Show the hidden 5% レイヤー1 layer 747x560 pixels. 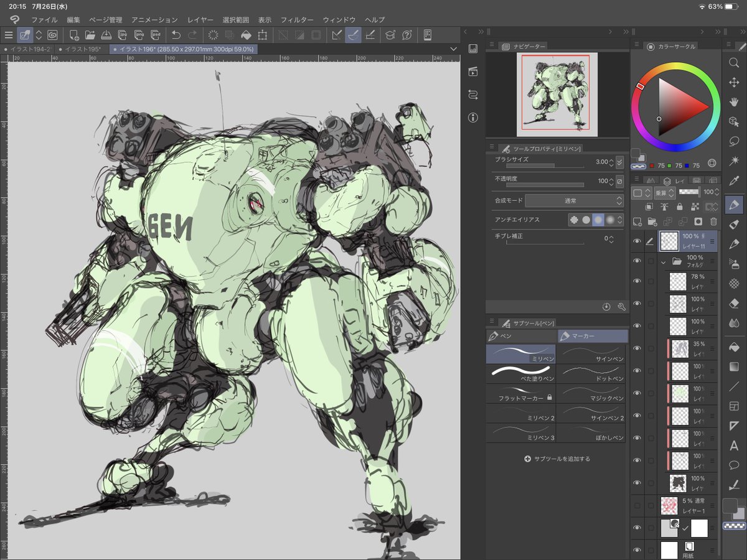coord(636,505)
